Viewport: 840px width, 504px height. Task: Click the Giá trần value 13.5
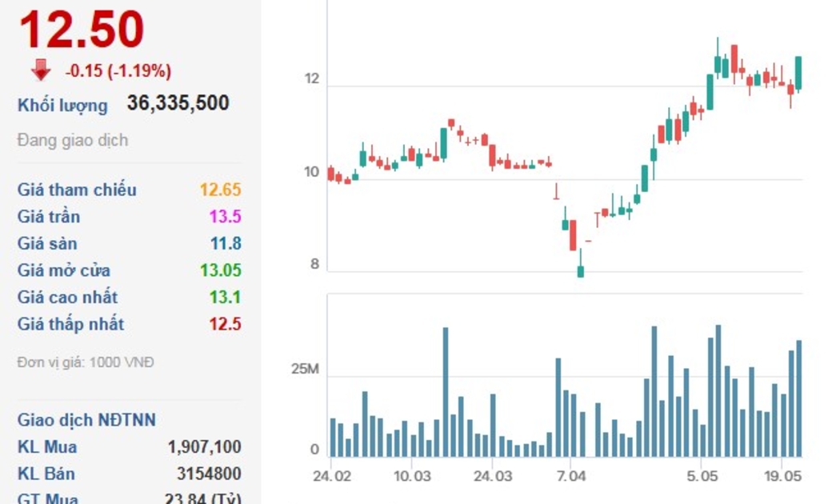click(225, 217)
